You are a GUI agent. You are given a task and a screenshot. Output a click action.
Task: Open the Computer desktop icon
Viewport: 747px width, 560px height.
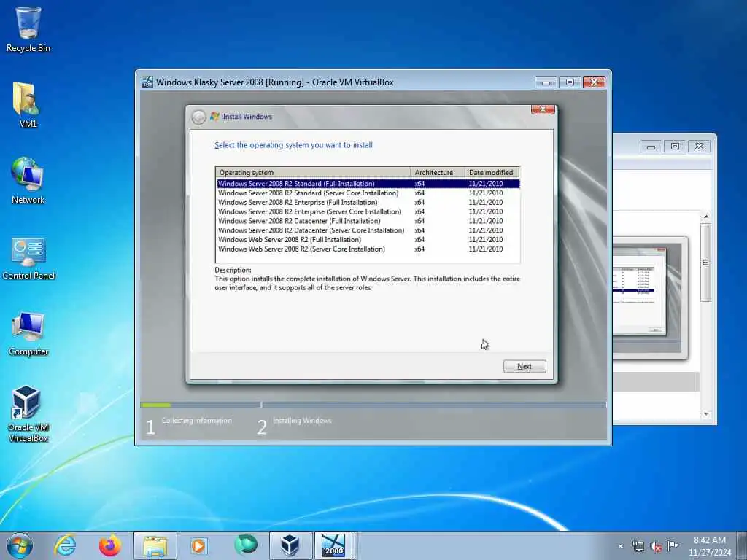[28, 332]
